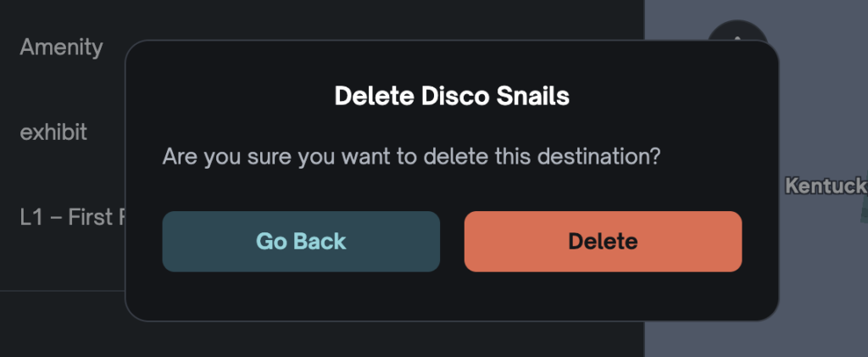Click empty dialog space beneath the Delete button

(603, 297)
